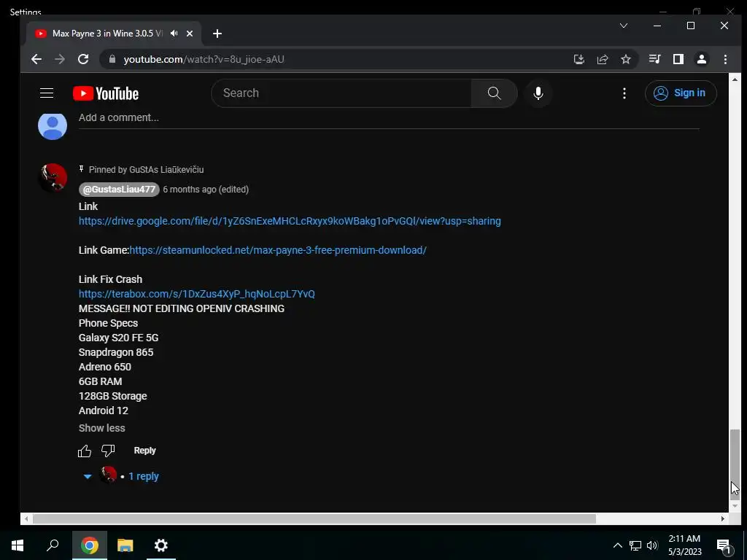Open the Google Drive file link
Image resolution: width=747 pixels, height=560 pixels.
click(290, 221)
